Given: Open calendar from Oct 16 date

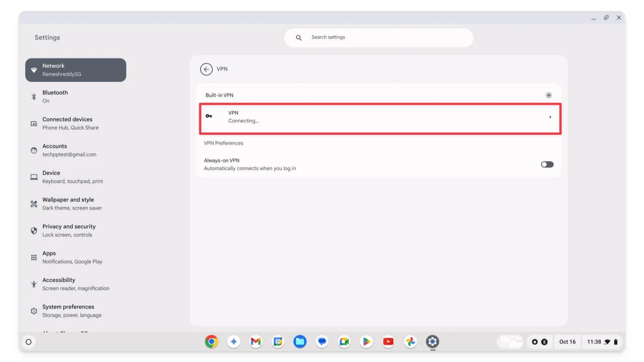Looking at the screenshot, I should [x=567, y=342].
